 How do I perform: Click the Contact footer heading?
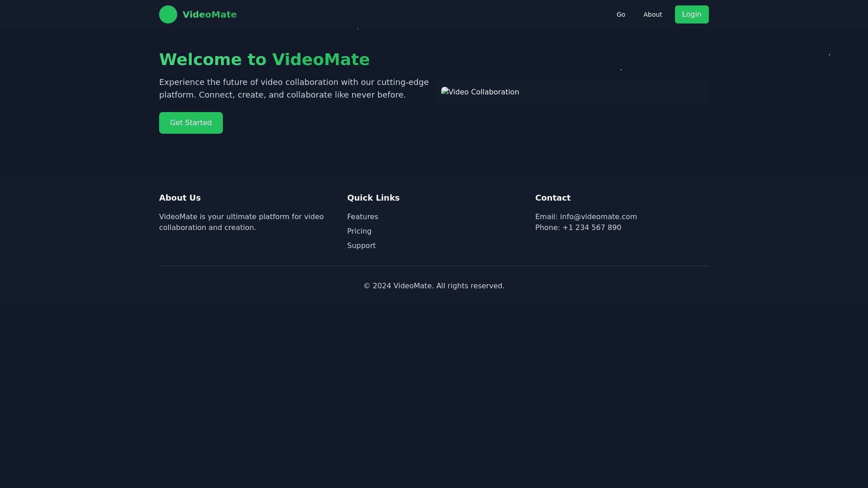pos(552,198)
